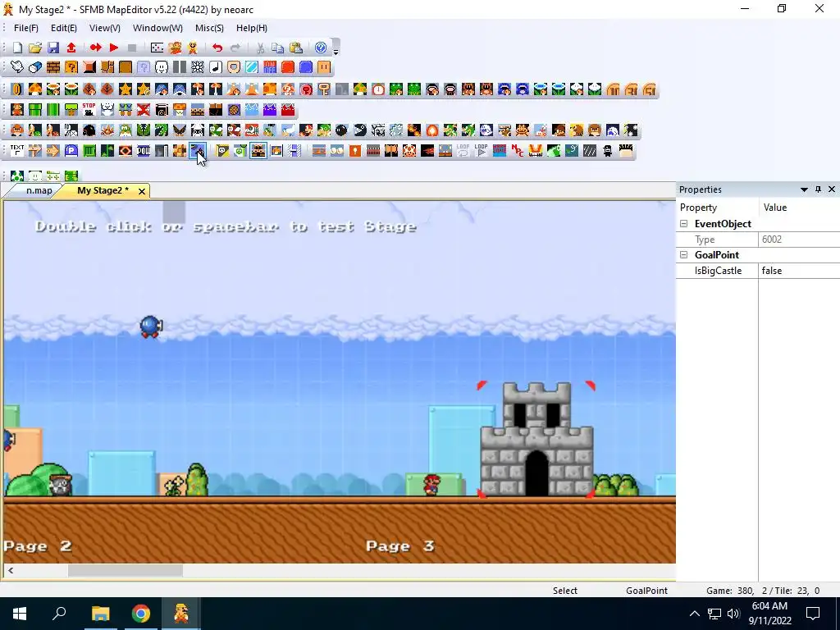Collapse the EventObject property group
The height and width of the screenshot is (630, 840).
click(683, 224)
